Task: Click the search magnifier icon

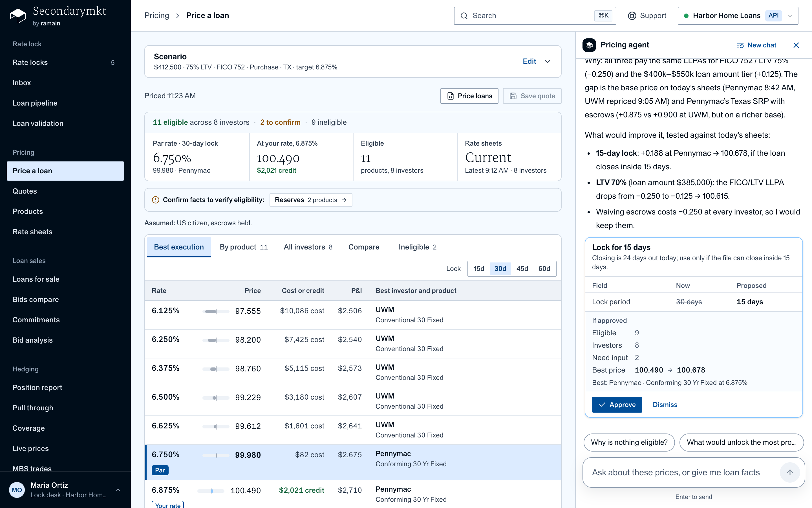Action: (464, 16)
